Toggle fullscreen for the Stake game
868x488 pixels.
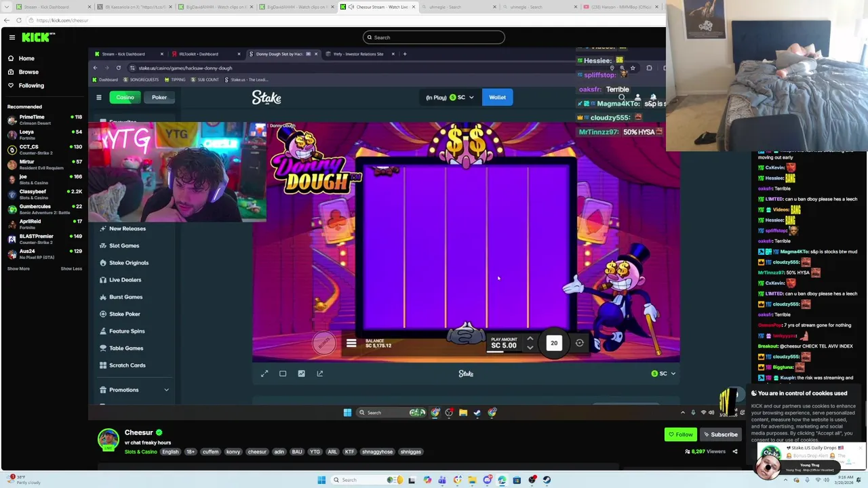[x=264, y=373]
